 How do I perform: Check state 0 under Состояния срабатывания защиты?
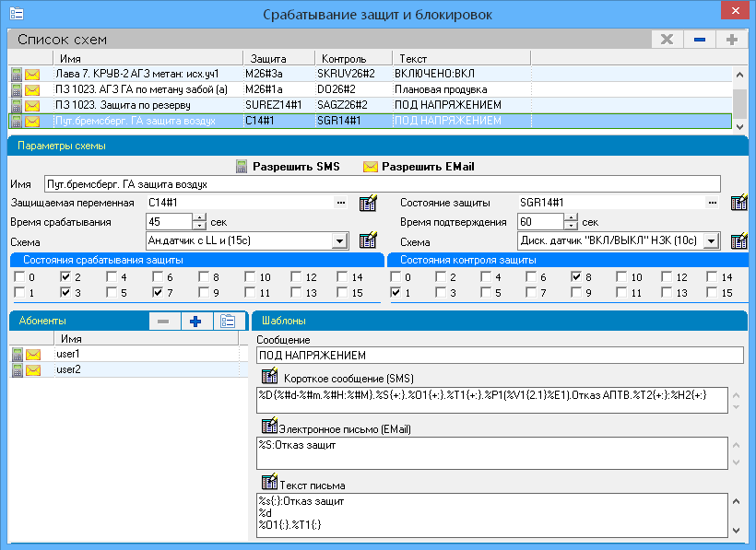[19, 277]
